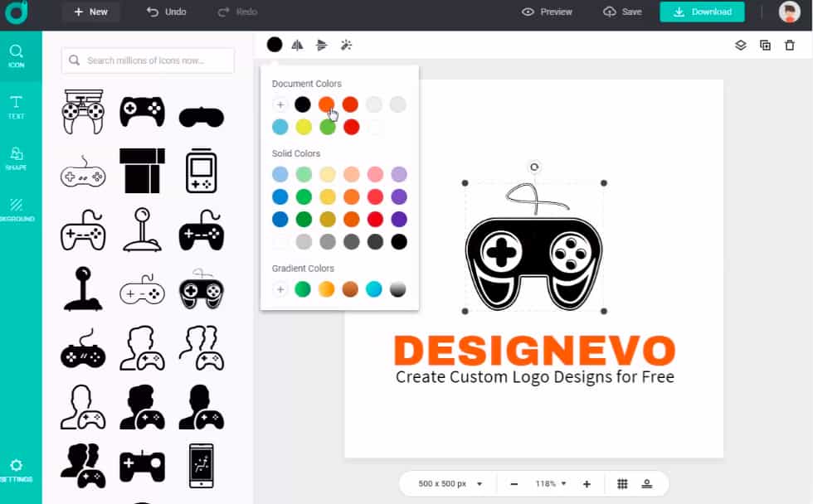Pick the solid black joystick icon
Image resolution: width=813 pixels, height=504 pixels.
click(x=83, y=288)
